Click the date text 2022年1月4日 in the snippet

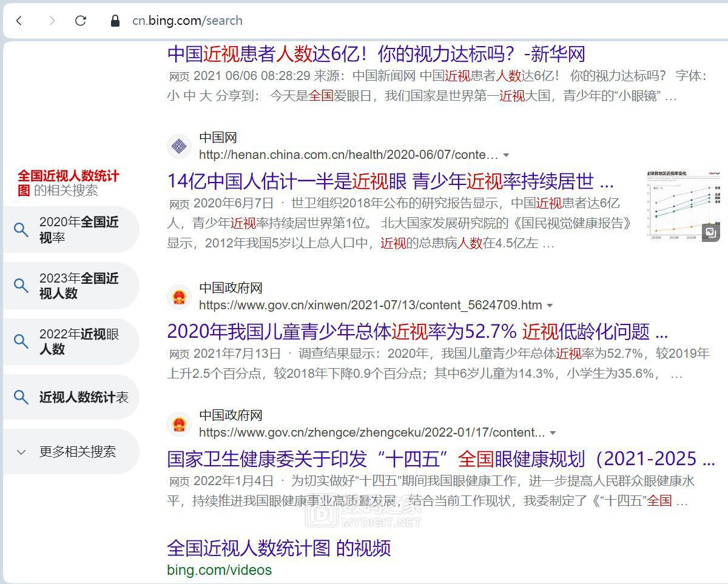point(233,481)
